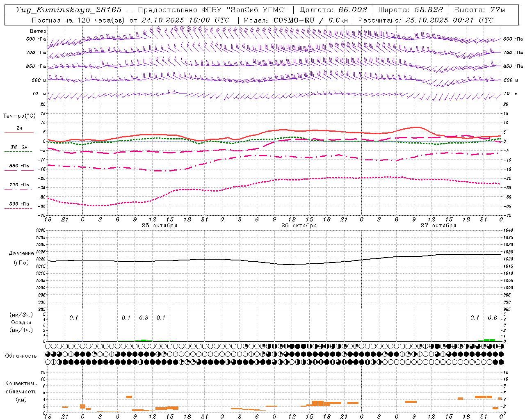
Task: Click the '10 м' wind level label on left axis
Action: (x=39, y=94)
